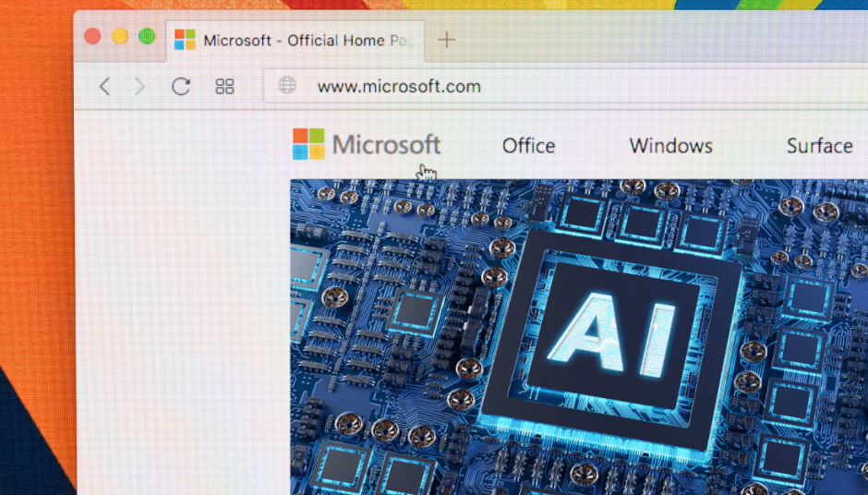This screenshot has height=495, width=868.
Task: Minimize the window with yellow button
Action: [x=120, y=37]
